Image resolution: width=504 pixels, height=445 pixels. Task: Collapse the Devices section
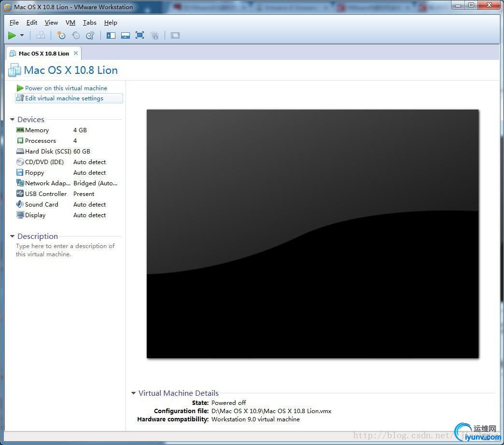pos(12,120)
